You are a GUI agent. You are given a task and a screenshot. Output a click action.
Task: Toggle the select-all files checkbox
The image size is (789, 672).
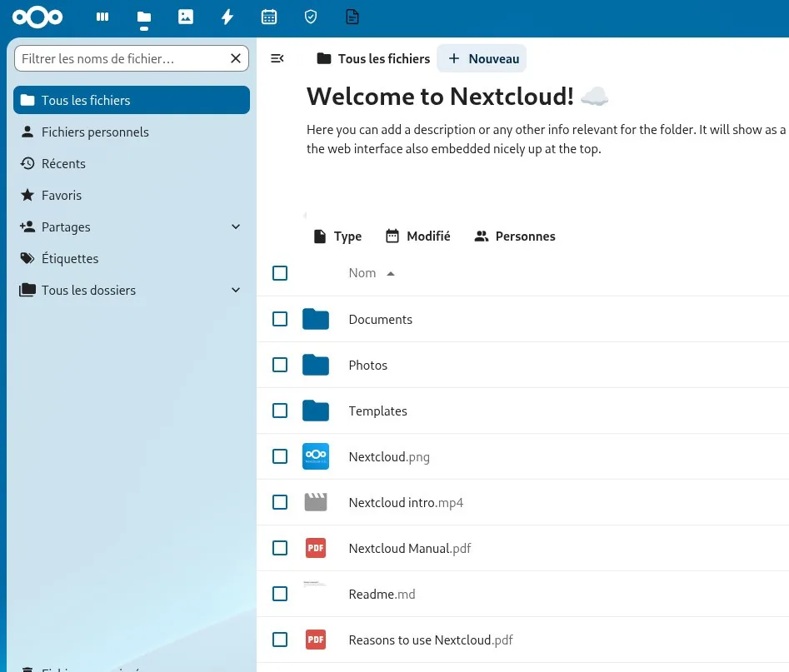(x=280, y=273)
